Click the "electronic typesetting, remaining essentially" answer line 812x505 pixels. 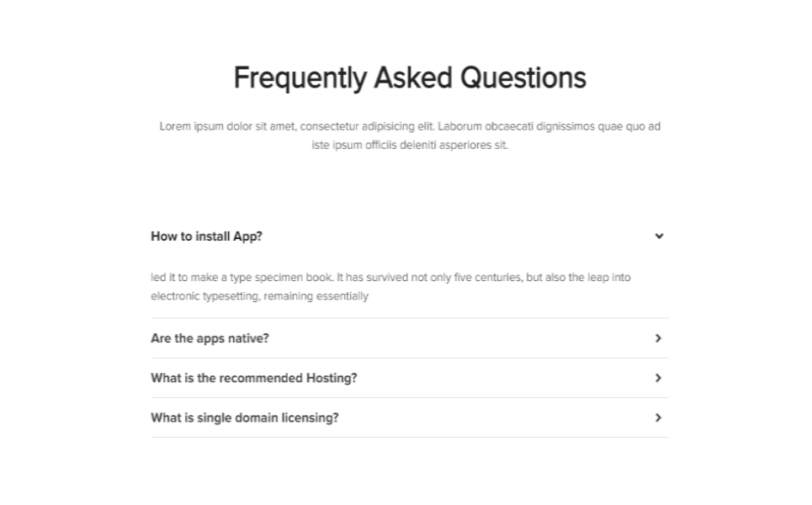pyautogui.click(x=259, y=296)
